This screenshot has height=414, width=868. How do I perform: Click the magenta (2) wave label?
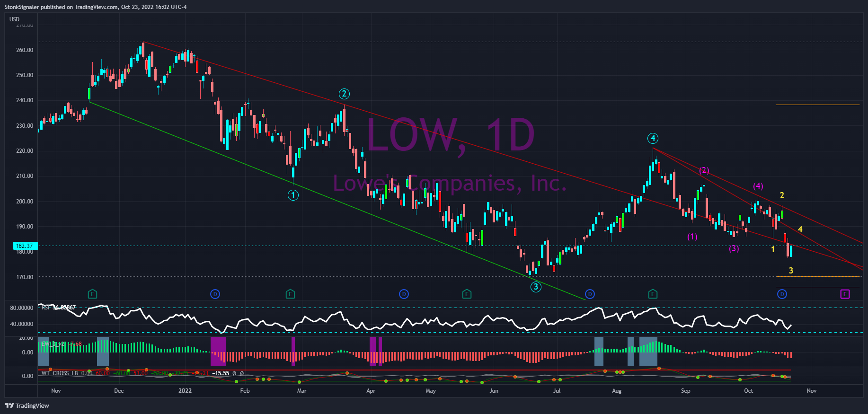point(704,170)
